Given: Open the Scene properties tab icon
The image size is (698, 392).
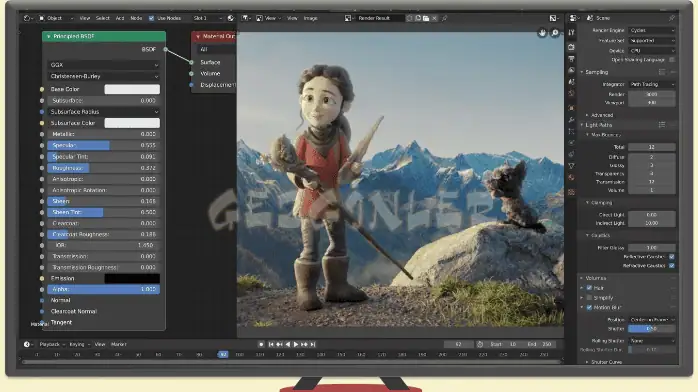Looking at the screenshot, I should click(572, 82).
